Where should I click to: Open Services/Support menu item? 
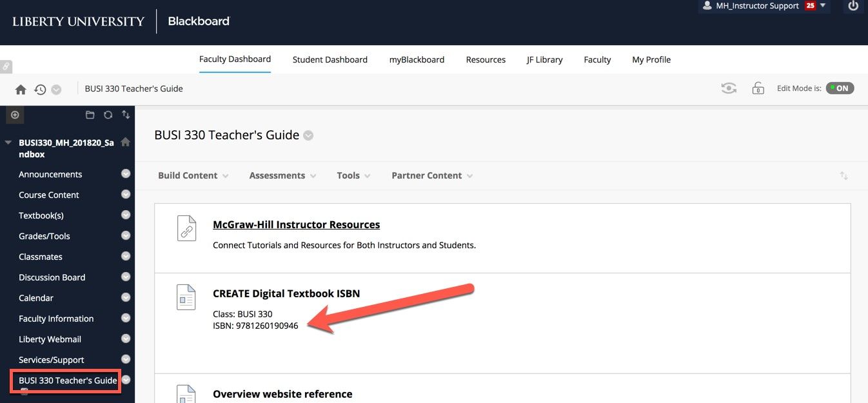(x=52, y=360)
